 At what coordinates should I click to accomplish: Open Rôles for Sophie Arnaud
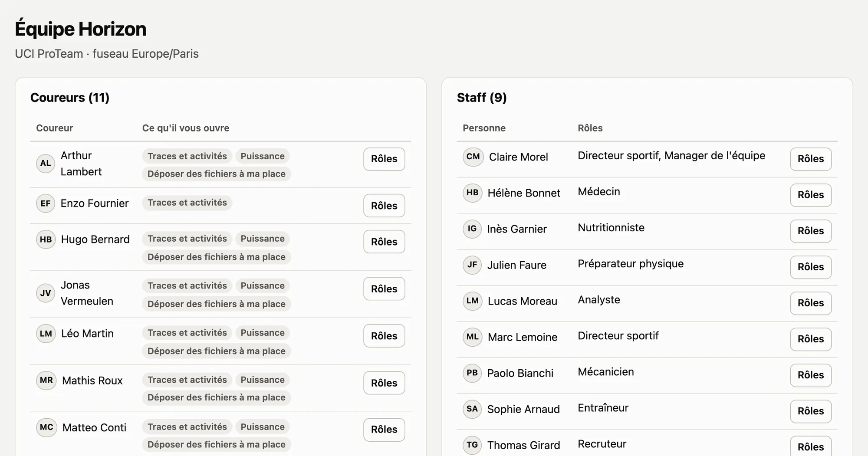coord(811,411)
